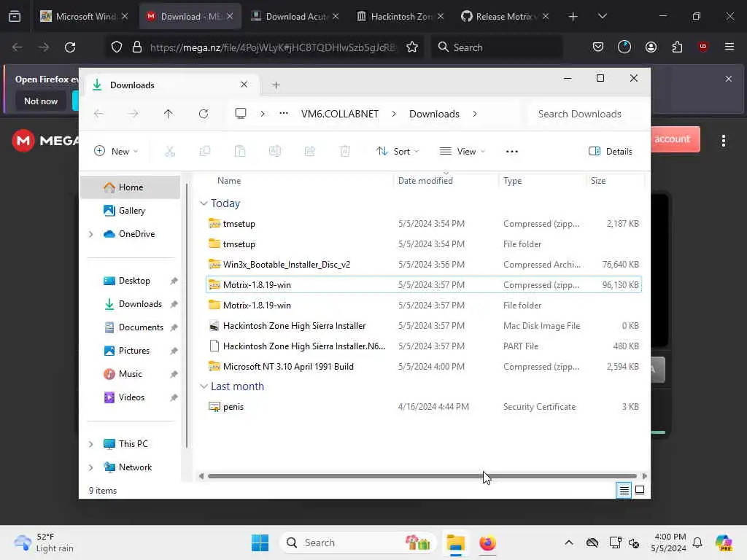Screen dimensions: 747x560
Task: Open the See more ellipsis in Explorer toolbar
Action: pyautogui.click(x=511, y=152)
